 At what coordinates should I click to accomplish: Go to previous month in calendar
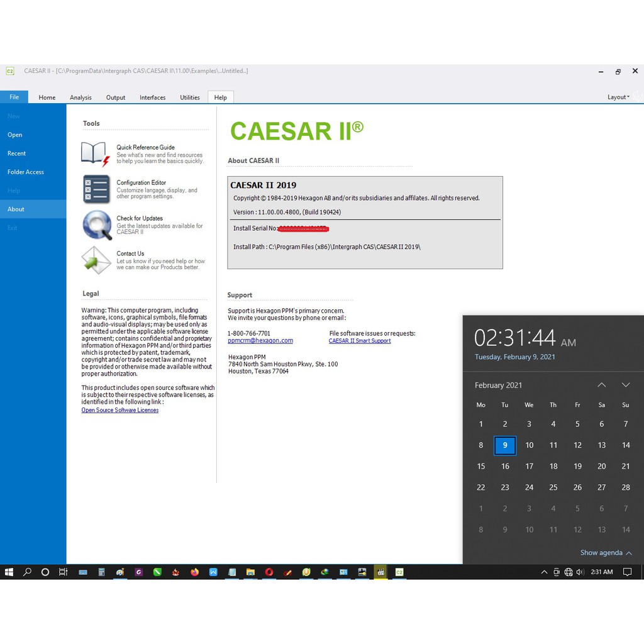[x=602, y=385]
